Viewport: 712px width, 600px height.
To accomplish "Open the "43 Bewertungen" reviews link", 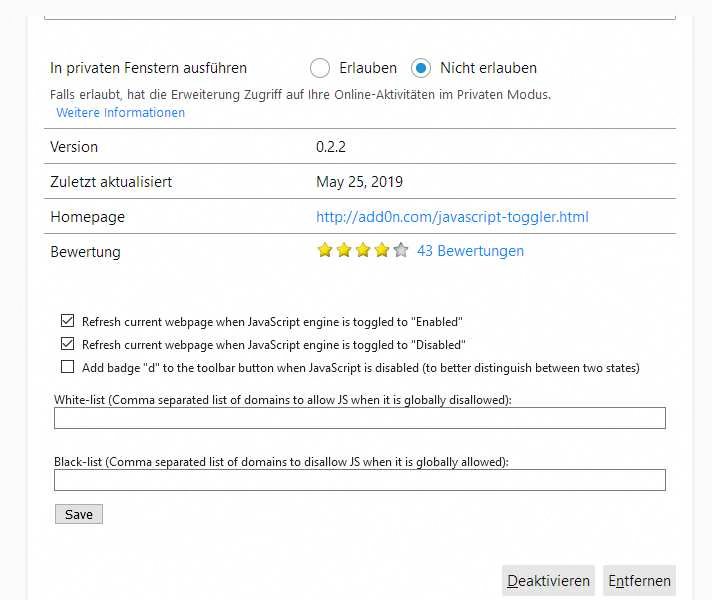I will (470, 251).
